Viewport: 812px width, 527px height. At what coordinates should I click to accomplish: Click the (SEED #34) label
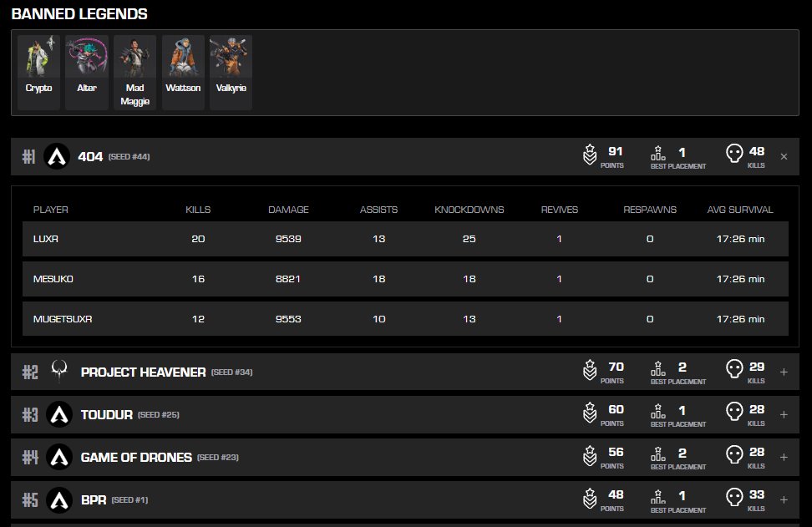[x=231, y=372]
